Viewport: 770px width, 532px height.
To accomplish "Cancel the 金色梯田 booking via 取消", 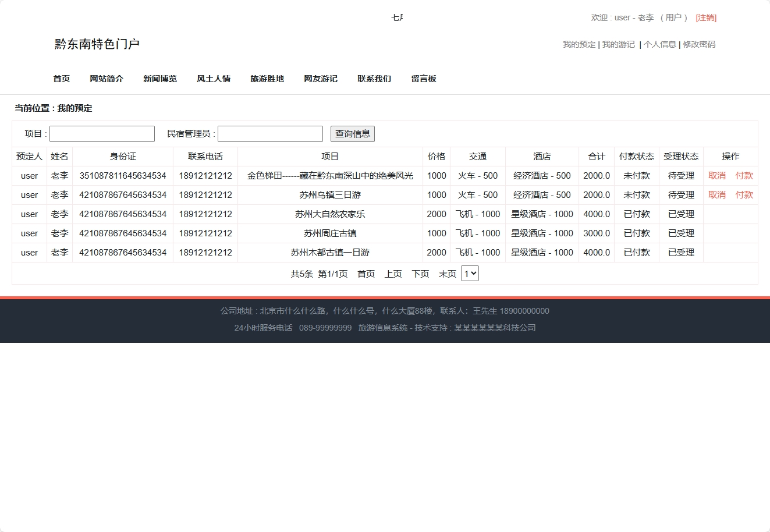I will tap(716, 175).
